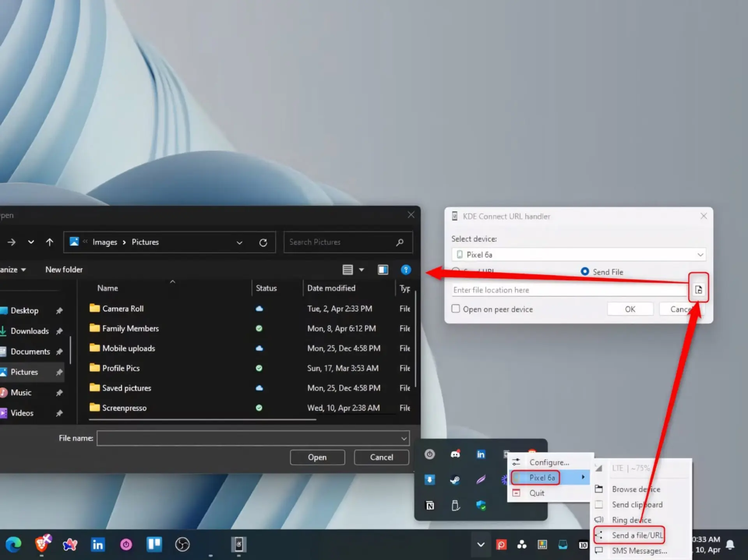Viewport: 748px width, 560px height.
Task: Click the file list horizontal scrollbar
Action: [x=202, y=420]
